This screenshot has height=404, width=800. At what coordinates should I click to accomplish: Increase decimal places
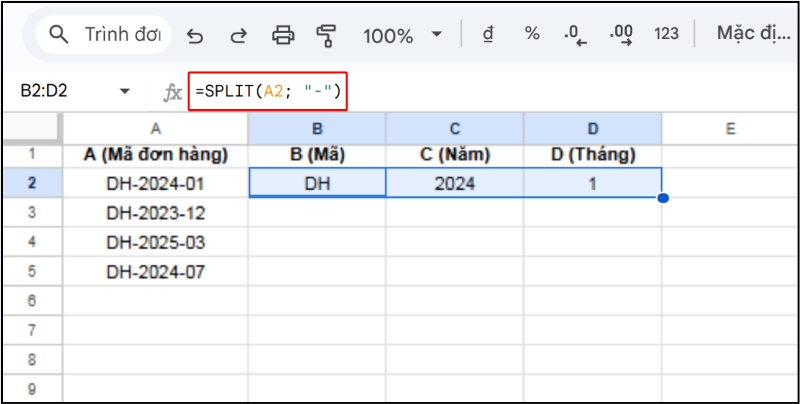(x=621, y=34)
